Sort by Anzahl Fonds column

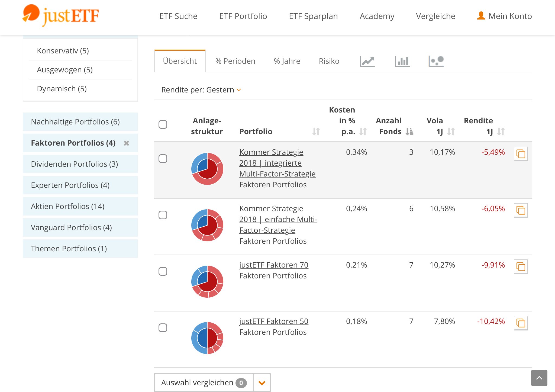click(409, 132)
